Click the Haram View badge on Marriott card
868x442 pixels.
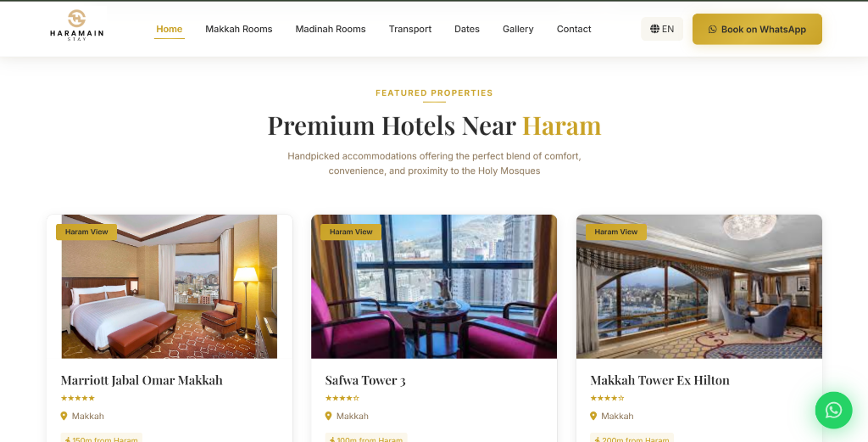[x=86, y=232]
